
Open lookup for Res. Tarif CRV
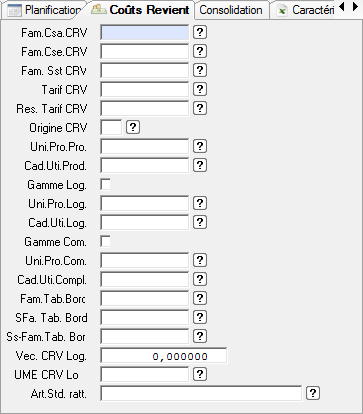[200, 108]
